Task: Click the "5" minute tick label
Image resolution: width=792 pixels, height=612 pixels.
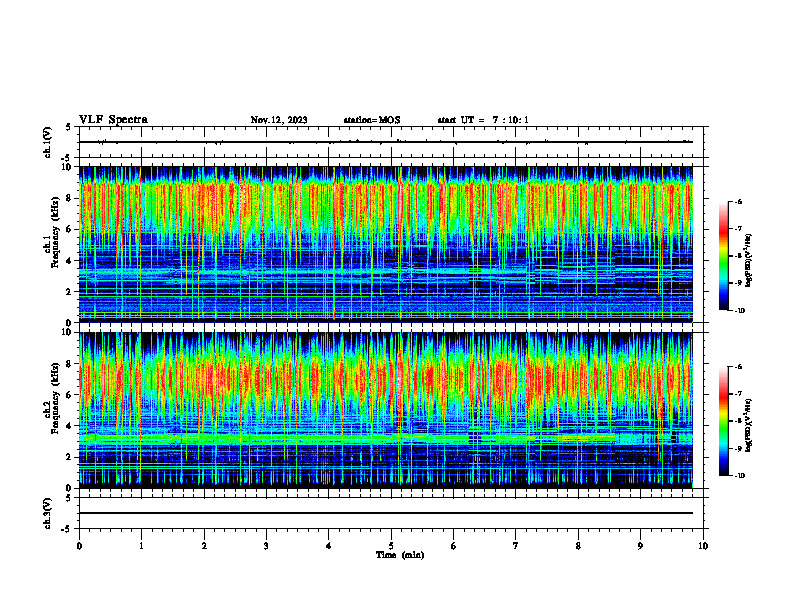Action: (391, 546)
